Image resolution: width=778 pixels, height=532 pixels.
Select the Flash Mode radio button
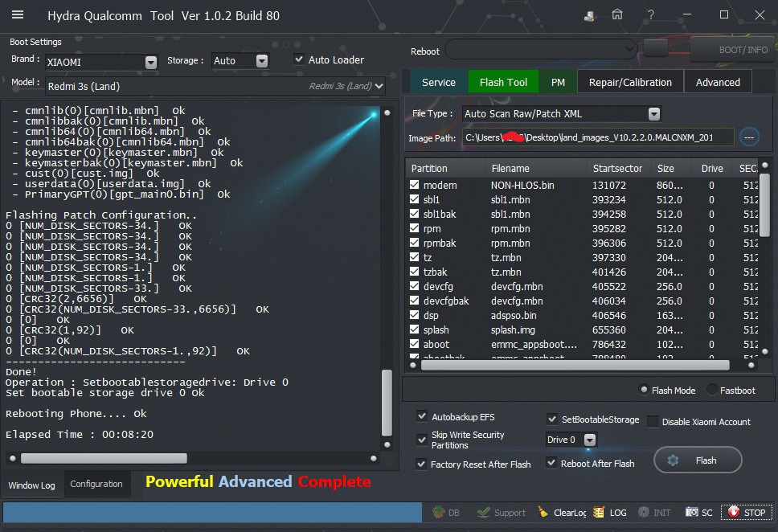644,390
